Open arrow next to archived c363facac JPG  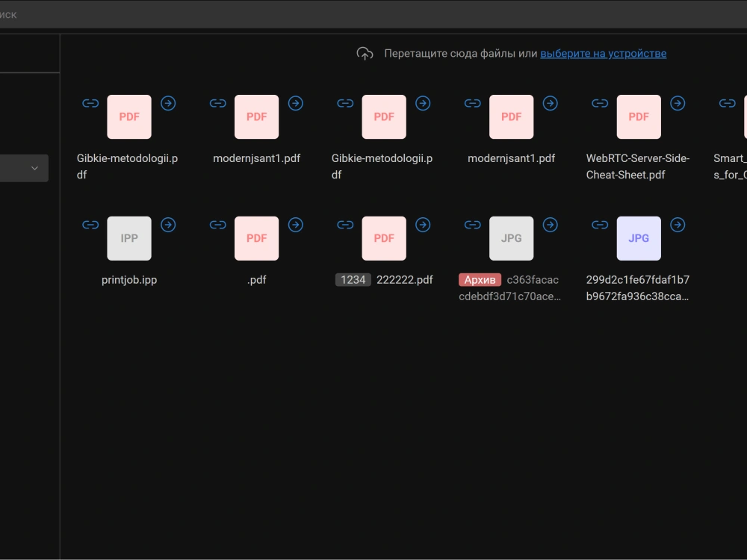(551, 225)
